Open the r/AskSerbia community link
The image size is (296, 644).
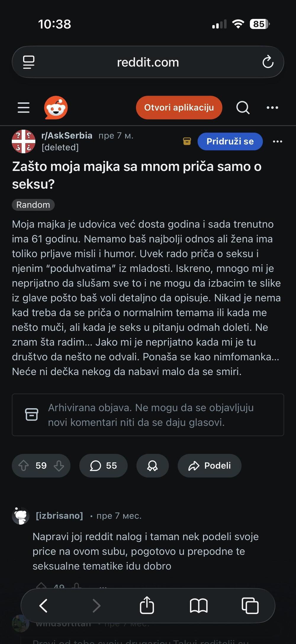(x=67, y=136)
